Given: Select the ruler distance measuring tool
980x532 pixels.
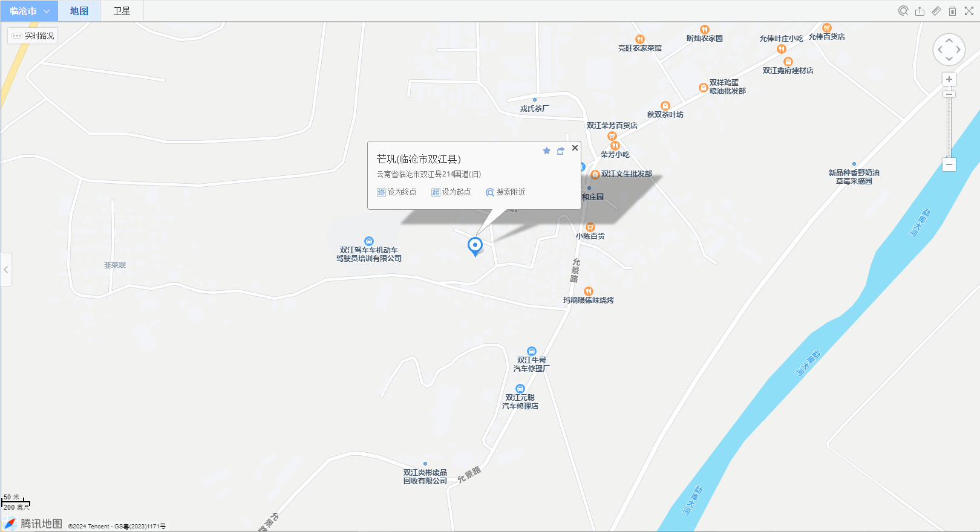Looking at the screenshot, I should pyautogui.click(x=936, y=11).
